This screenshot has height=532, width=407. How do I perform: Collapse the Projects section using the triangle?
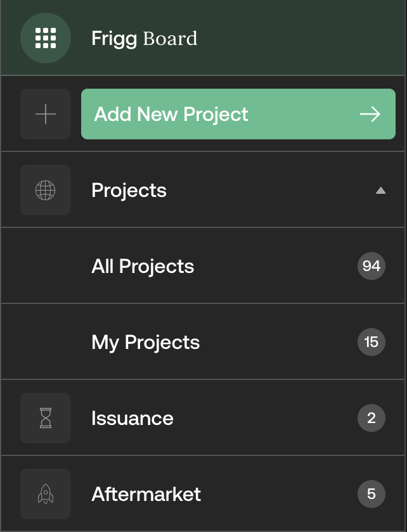click(x=380, y=190)
